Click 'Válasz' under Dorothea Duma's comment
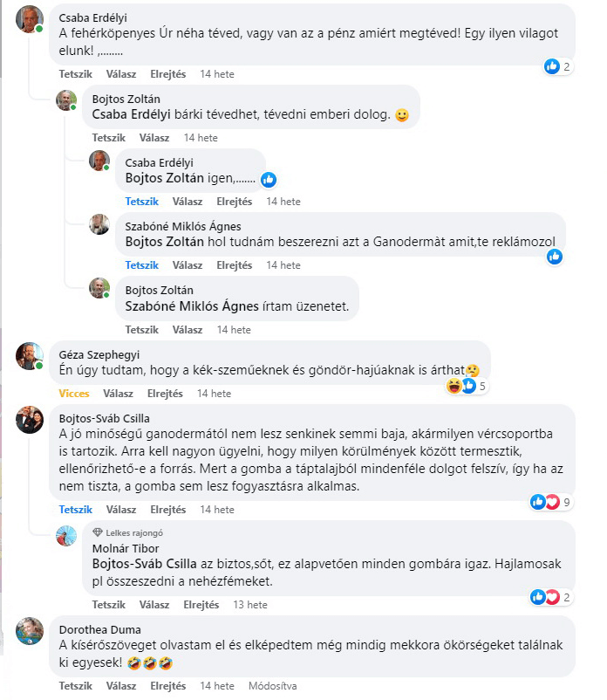 pos(121,686)
